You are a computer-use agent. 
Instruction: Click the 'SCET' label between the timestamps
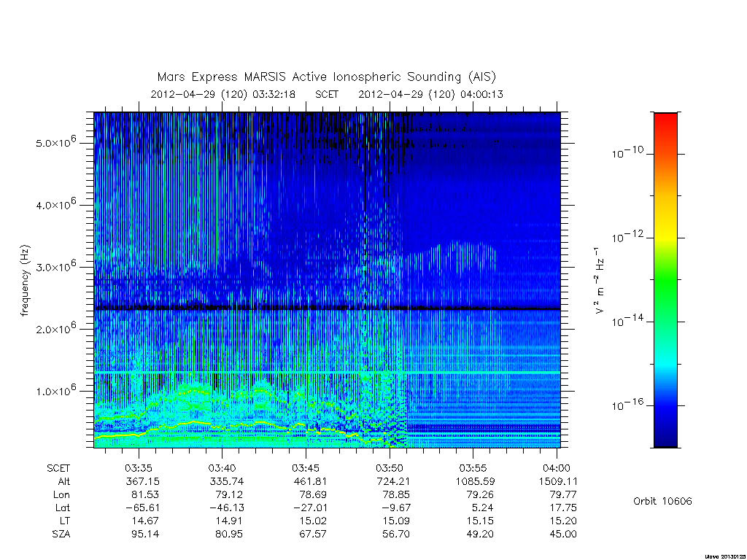coord(327,94)
